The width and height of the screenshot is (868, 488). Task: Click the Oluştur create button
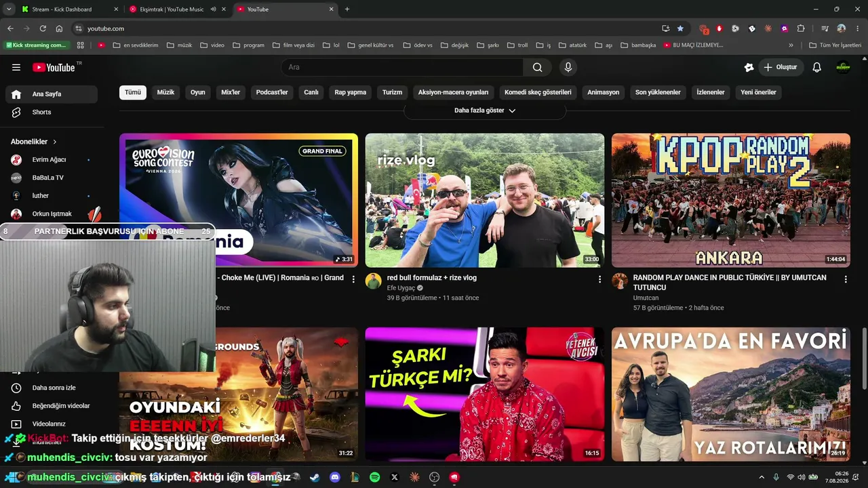click(781, 67)
